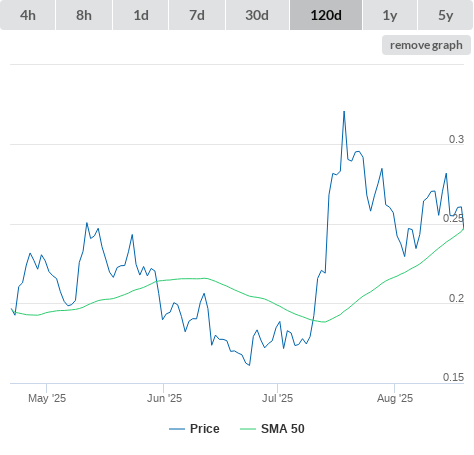Switch to the 8h time range
This screenshot has height=455, width=474.
coord(84,15)
